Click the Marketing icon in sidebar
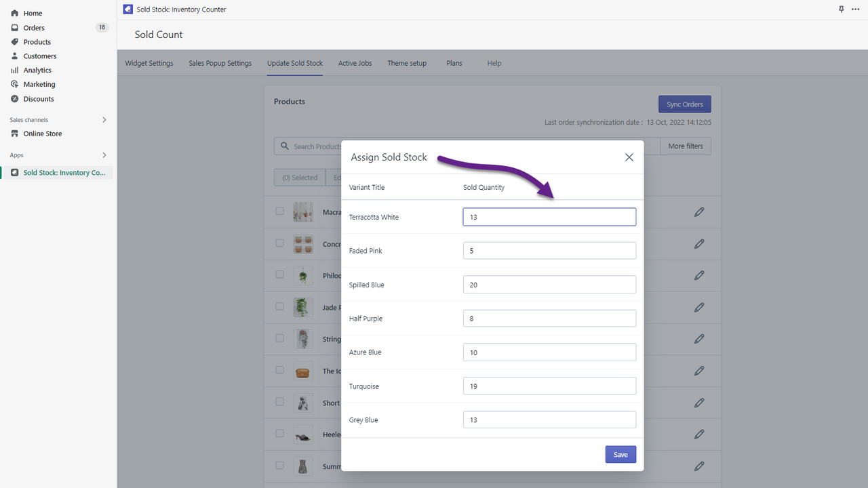This screenshot has width=868, height=488. [x=14, y=85]
